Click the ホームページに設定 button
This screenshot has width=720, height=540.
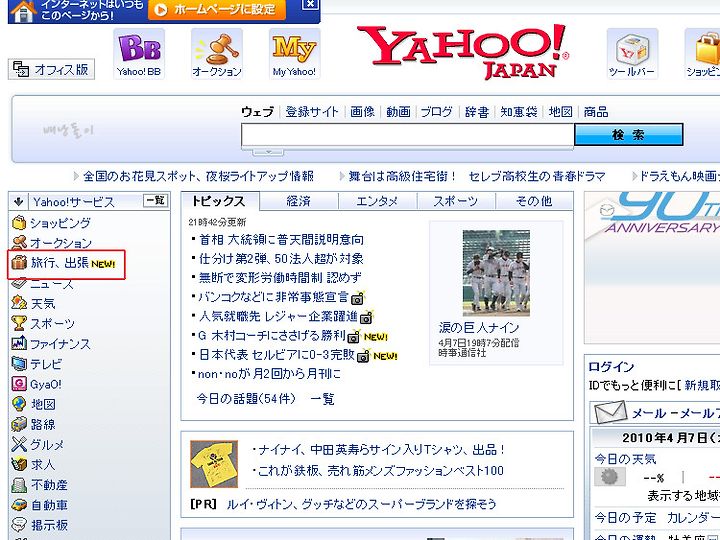click(217, 9)
